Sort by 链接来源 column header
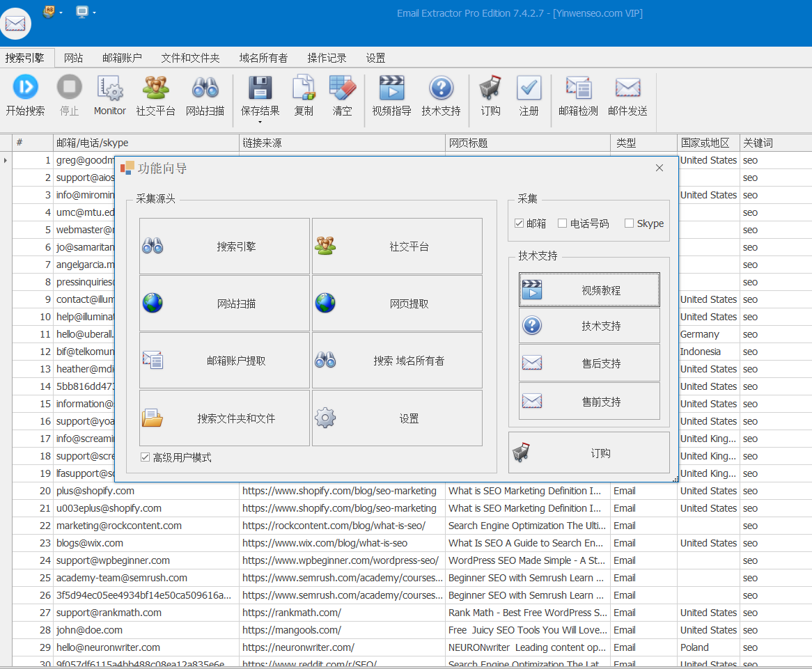This screenshot has height=669, width=812. [343, 143]
